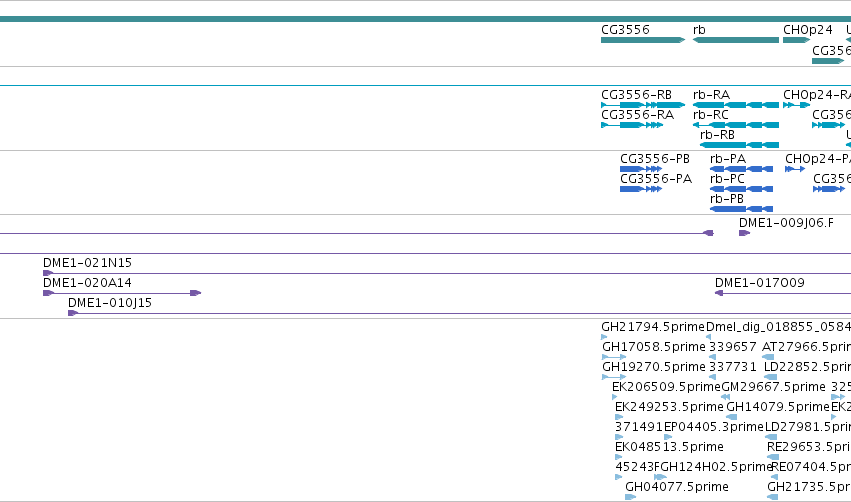Select the rb-RC transcript glyph

736,125
